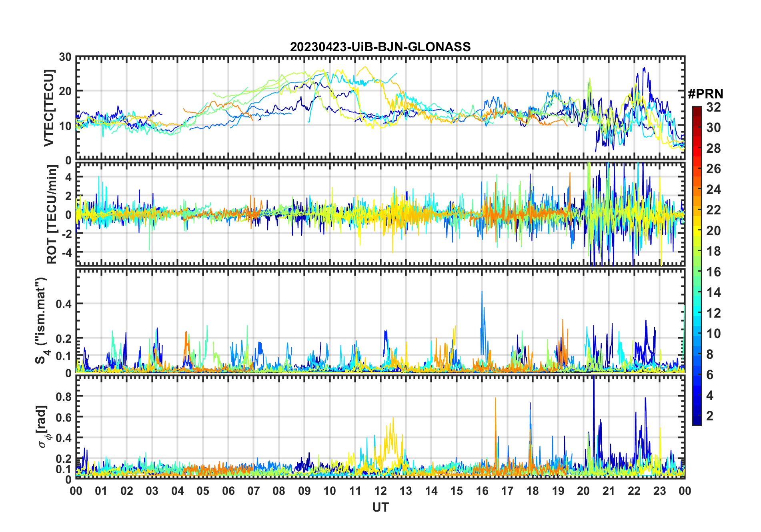This screenshot has width=761, height=532.
Task: Click the σφ[rad] y-axis label
Action: (x=44, y=426)
